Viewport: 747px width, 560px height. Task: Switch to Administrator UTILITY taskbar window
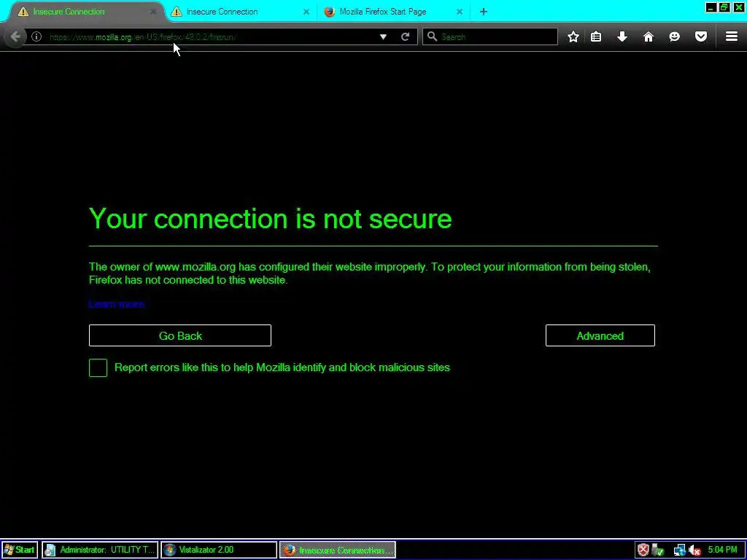click(100, 550)
